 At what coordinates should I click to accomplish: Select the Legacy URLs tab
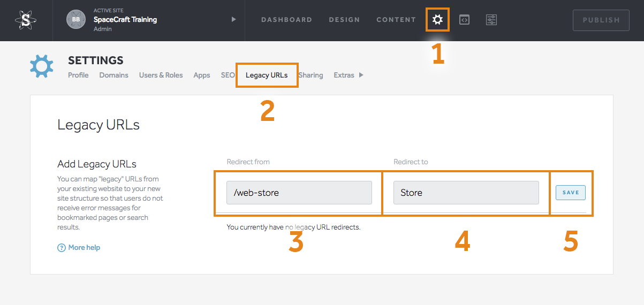(267, 75)
